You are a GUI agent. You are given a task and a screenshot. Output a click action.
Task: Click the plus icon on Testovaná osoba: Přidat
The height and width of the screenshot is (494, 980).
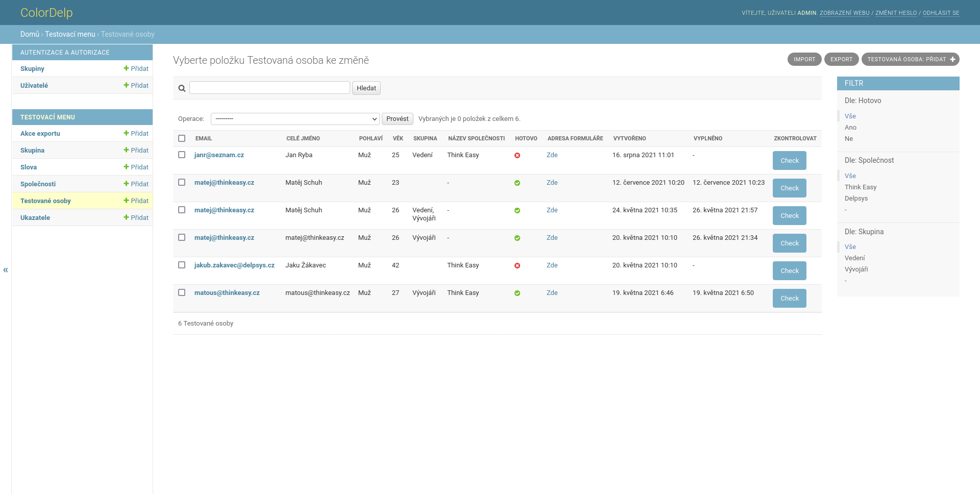point(952,59)
